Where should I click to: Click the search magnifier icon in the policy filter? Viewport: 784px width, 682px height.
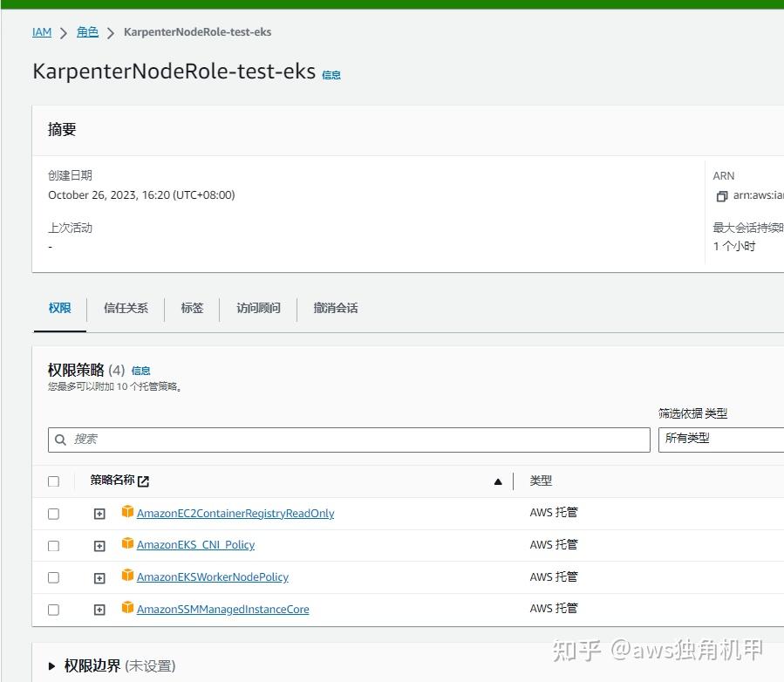coord(60,439)
